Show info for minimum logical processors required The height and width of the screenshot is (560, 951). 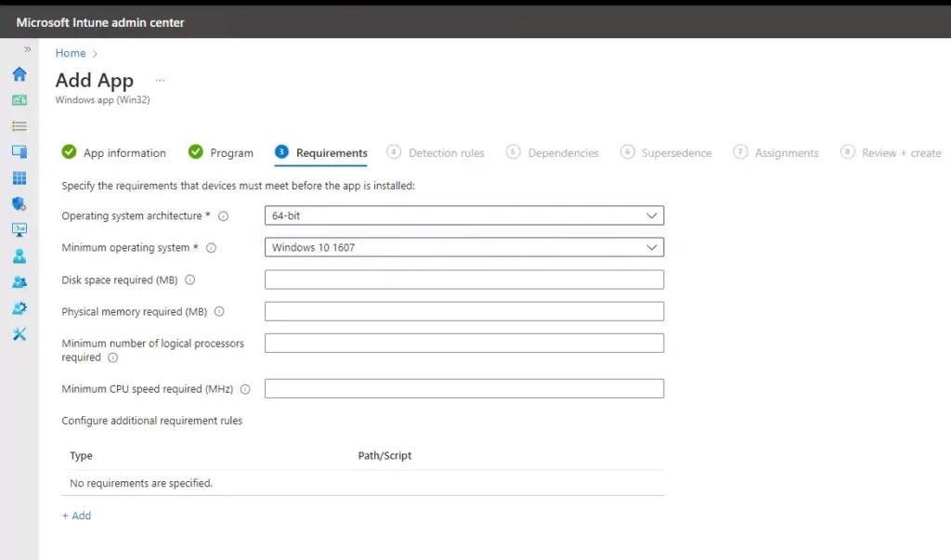point(112,358)
